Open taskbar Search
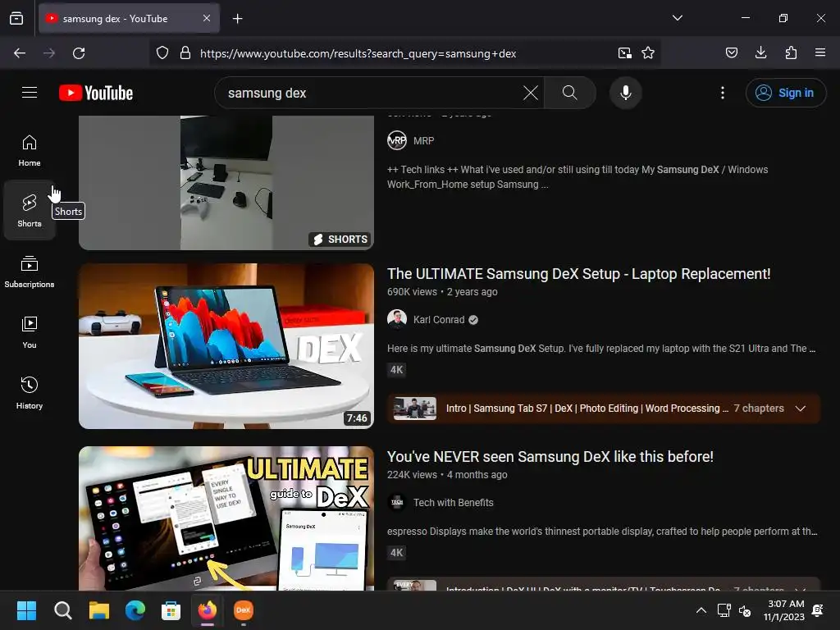 pos(62,610)
